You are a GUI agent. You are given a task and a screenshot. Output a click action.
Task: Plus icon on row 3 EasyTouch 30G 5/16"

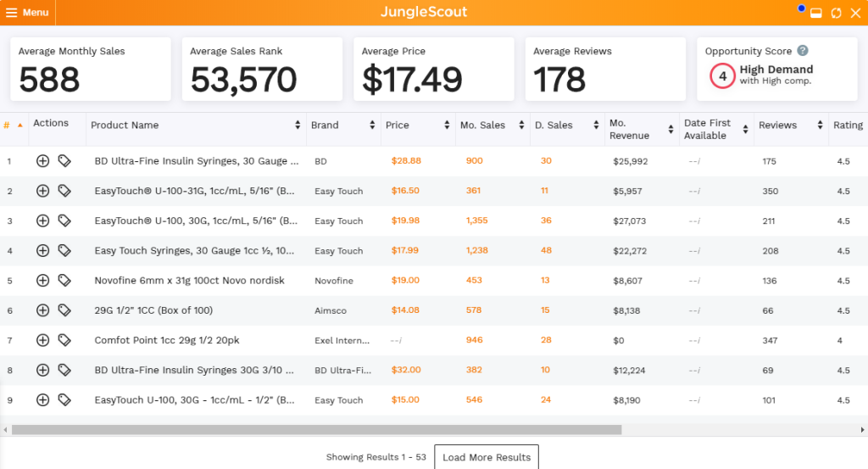tap(42, 221)
